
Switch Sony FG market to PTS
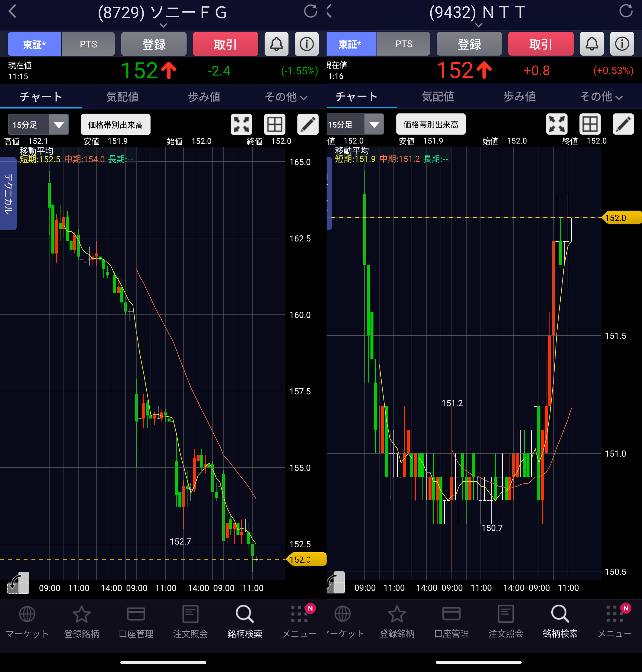(x=88, y=44)
